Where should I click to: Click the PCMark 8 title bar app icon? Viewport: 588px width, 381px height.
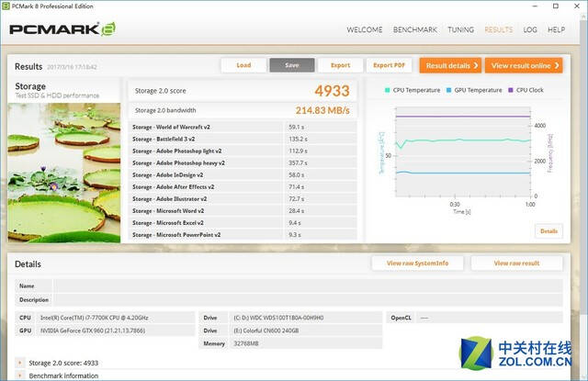(x=7, y=6)
